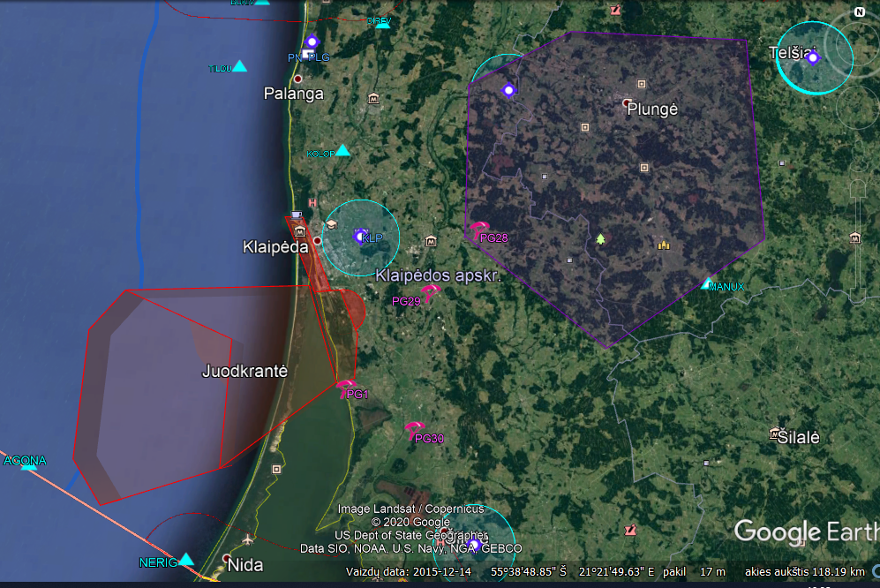Image resolution: width=880 pixels, height=588 pixels.
Task: Click the Juodkrantė label
Action: pyautogui.click(x=244, y=371)
